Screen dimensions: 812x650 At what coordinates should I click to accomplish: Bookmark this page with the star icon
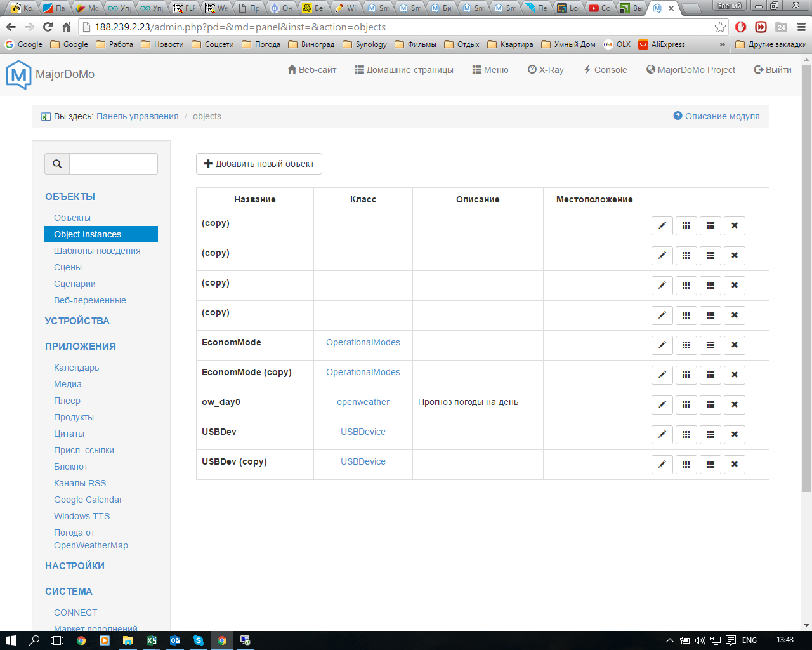tap(720, 27)
